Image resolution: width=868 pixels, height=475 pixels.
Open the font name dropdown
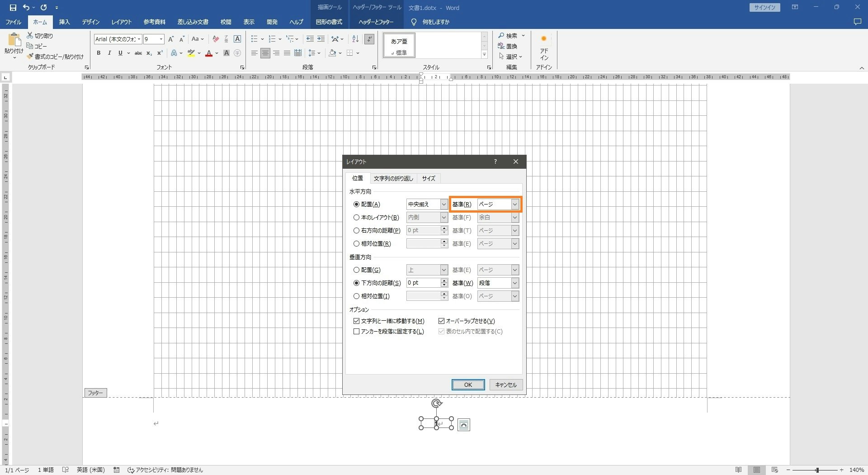[x=139, y=39]
